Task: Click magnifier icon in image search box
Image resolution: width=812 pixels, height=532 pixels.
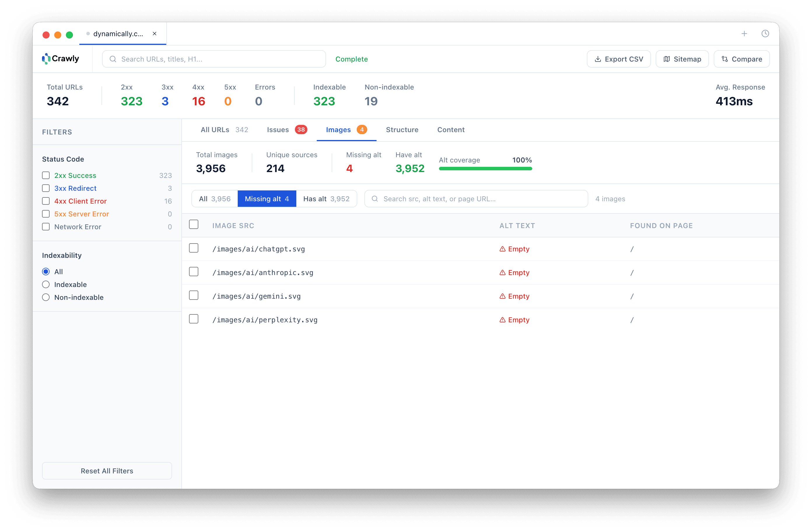Action: click(374, 199)
